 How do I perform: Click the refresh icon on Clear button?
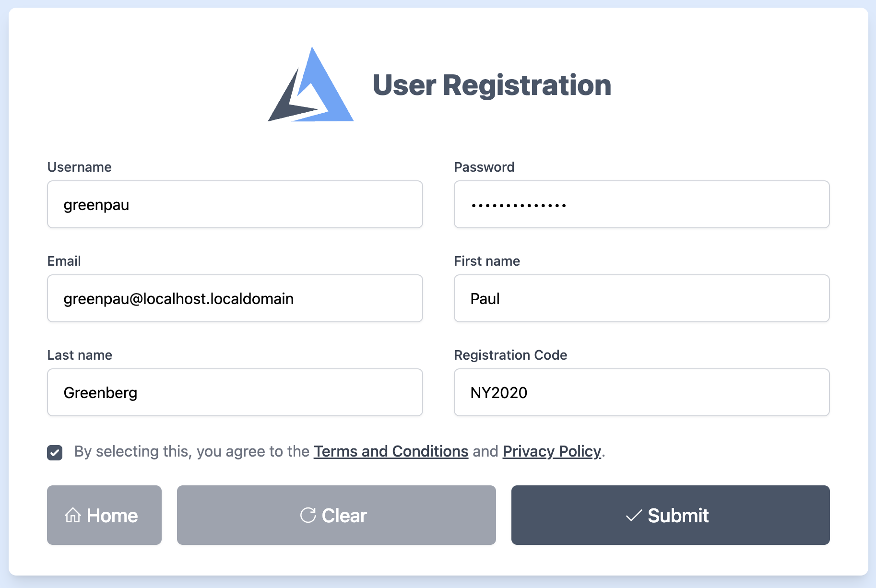pos(308,515)
